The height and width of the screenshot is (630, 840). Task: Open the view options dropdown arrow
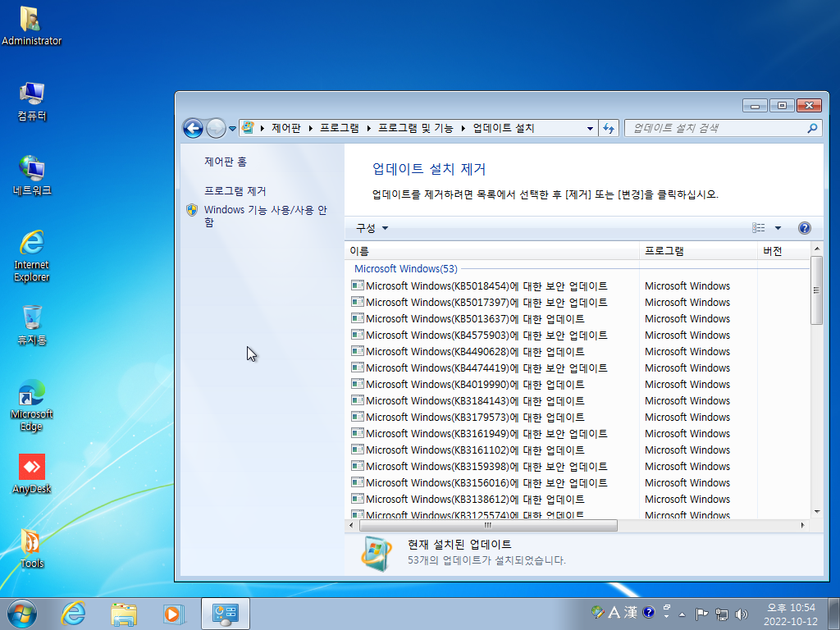[x=778, y=228]
